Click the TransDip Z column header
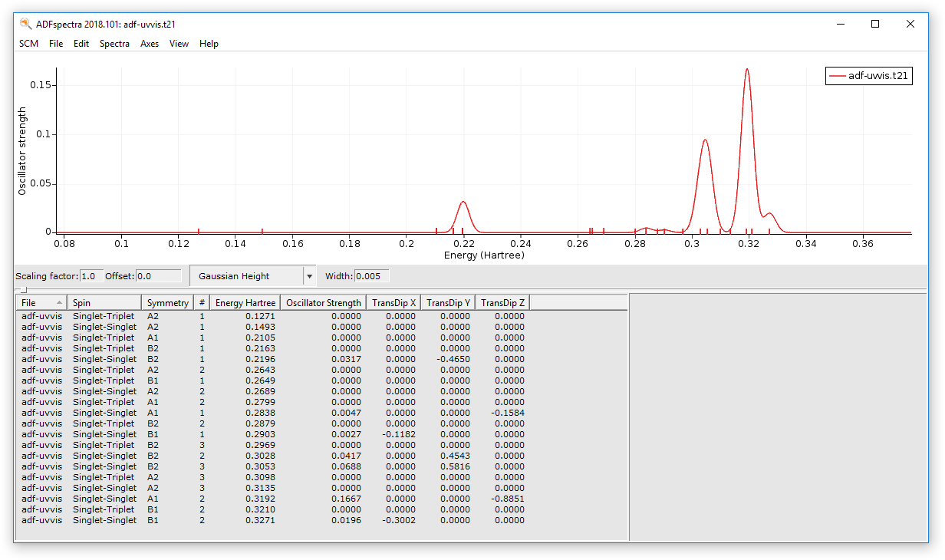This screenshot has height=560, width=945. tap(502, 303)
